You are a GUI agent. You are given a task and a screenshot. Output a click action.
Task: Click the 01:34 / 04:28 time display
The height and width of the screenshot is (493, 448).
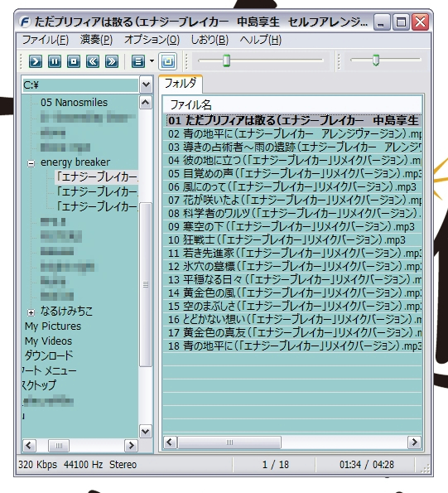coord(366,465)
